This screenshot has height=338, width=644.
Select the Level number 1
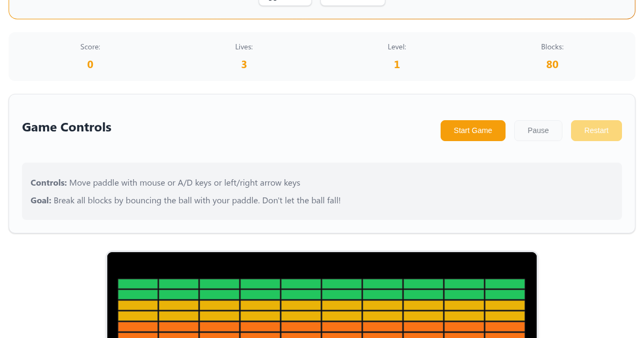(x=397, y=64)
